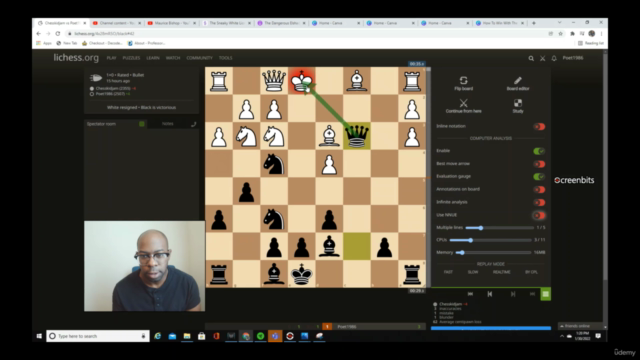The width and height of the screenshot is (640, 360).
Task: Open File Explorer from taskbar
Action: (x=187, y=336)
